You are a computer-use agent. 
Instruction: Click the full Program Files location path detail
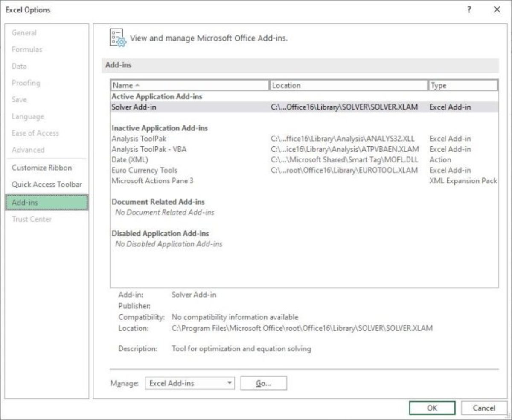point(302,328)
